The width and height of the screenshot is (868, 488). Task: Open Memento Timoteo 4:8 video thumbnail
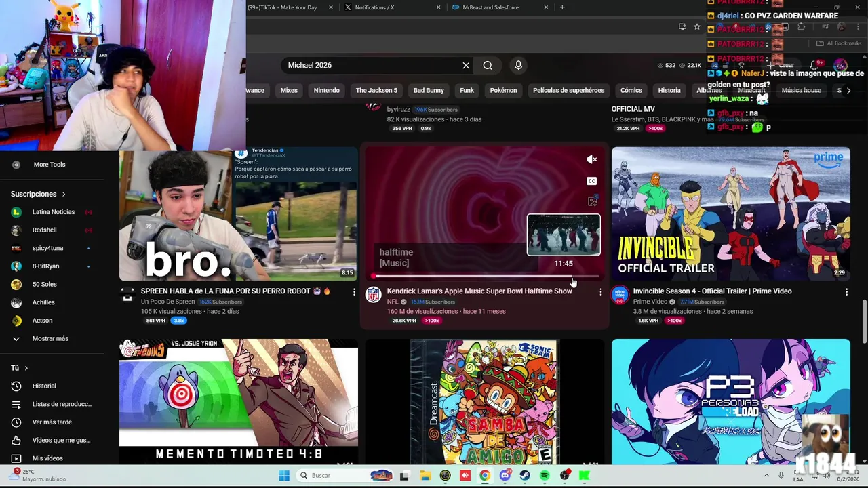[239, 402]
